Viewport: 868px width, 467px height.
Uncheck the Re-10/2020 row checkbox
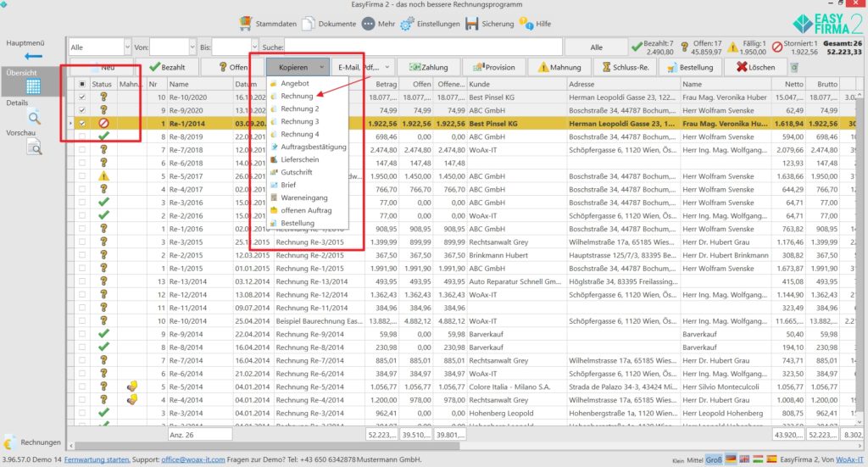pyautogui.click(x=82, y=97)
